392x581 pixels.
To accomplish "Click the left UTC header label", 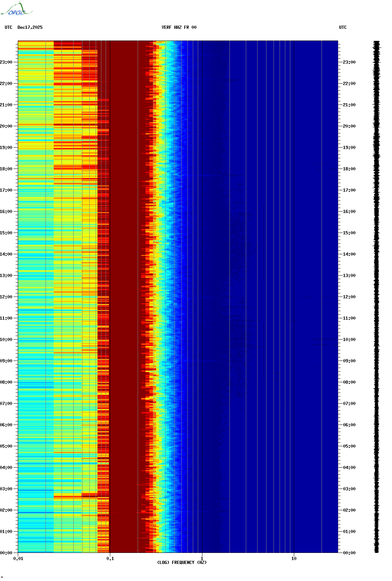I will [9, 27].
